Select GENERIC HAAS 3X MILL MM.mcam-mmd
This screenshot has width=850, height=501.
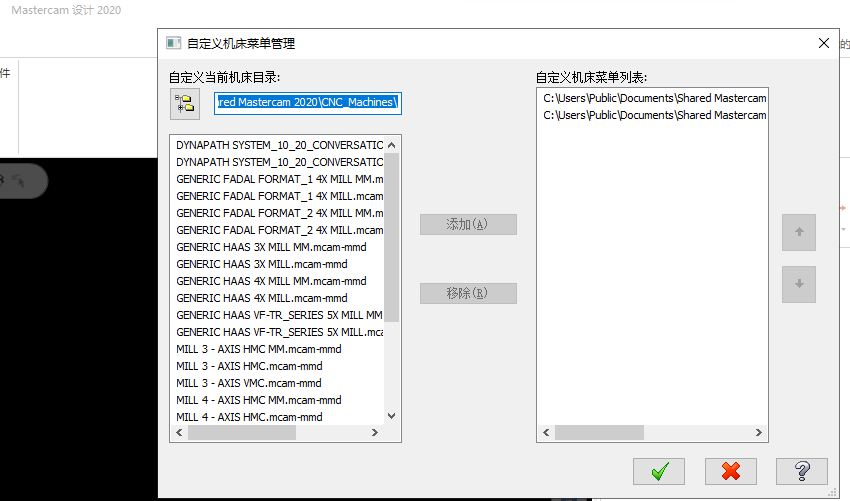pos(271,247)
